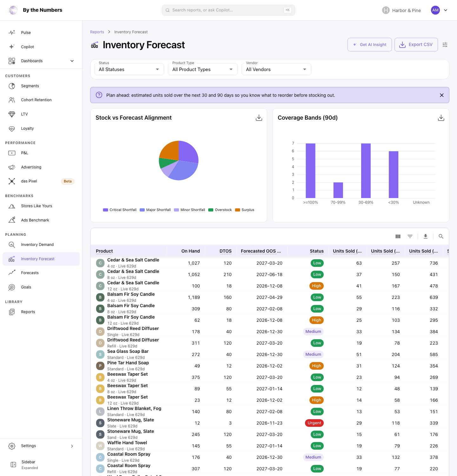The width and height of the screenshot is (457, 476).
Task: Download the Stock vs Forecast Alignment chart
Action: (x=259, y=118)
